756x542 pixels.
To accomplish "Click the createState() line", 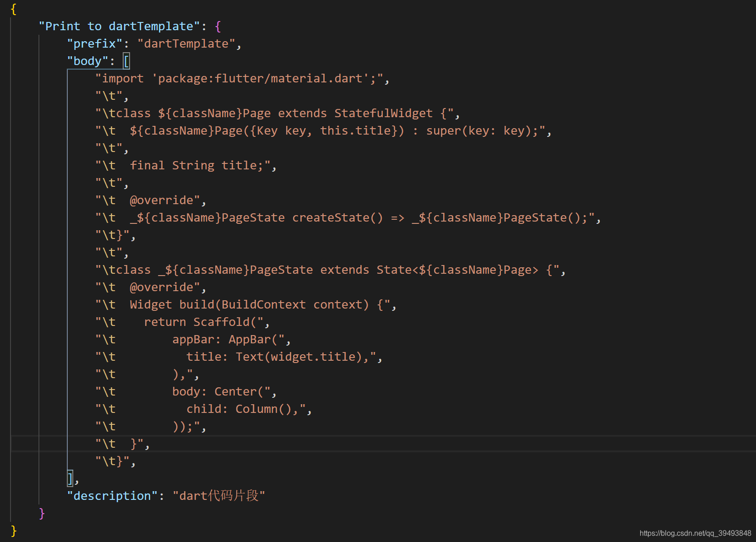I will pos(348,218).
